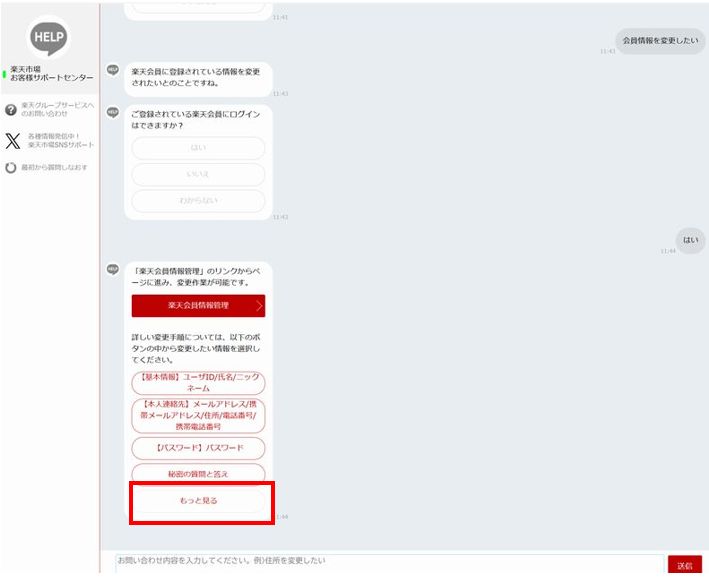Select 【基本情報】ユーザID/氏名/ニックネーム option
Screen dimensions: 709x588
(x=198, y=383)
